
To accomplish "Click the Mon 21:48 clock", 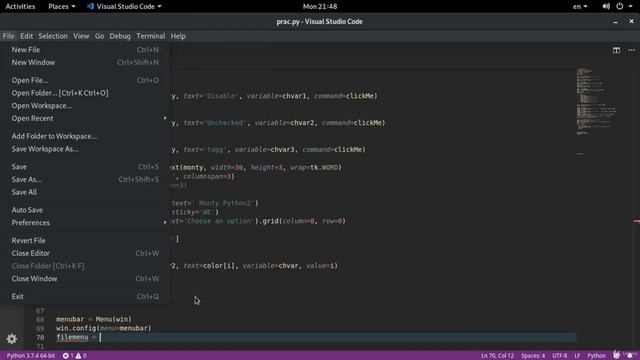I will (x=320, y=7).
